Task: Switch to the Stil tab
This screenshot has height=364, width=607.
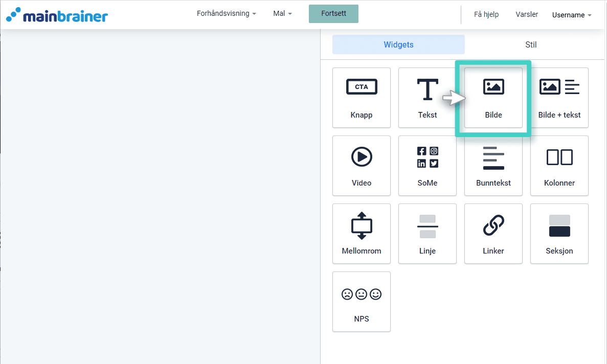Action: pos(531,44)
